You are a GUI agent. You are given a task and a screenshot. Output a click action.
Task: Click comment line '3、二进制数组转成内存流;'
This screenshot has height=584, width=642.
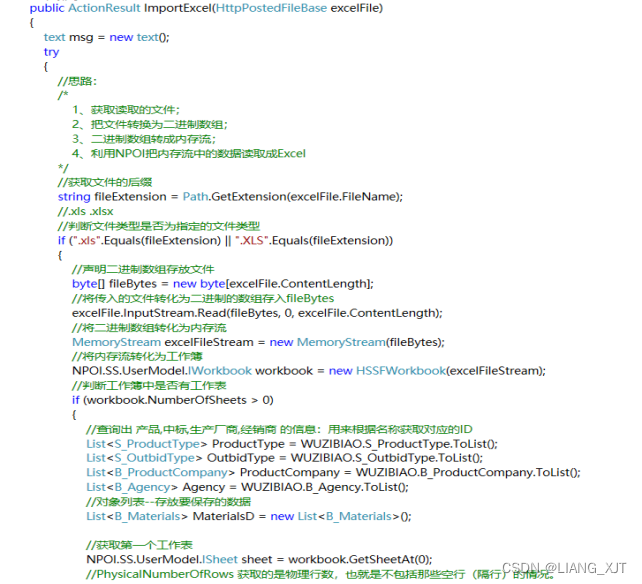(144, 139)
